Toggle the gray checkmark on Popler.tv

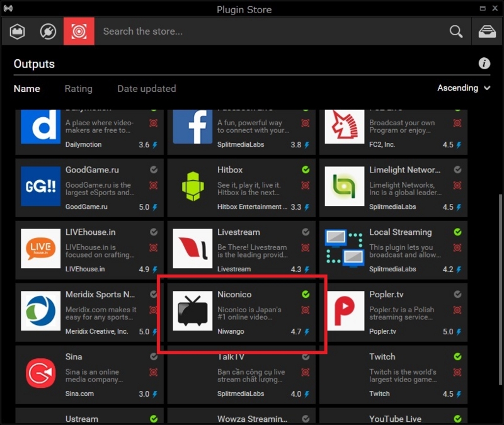[458, 294]
